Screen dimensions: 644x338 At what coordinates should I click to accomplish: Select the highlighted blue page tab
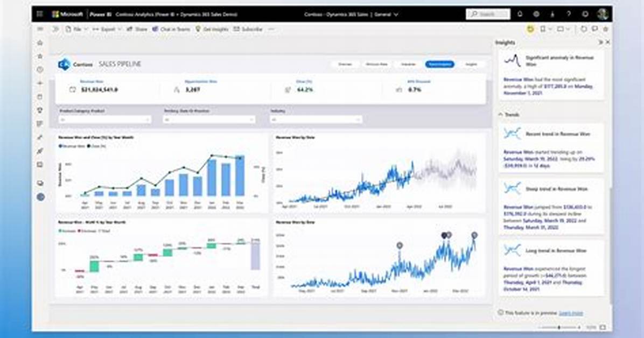pos(439,64)
